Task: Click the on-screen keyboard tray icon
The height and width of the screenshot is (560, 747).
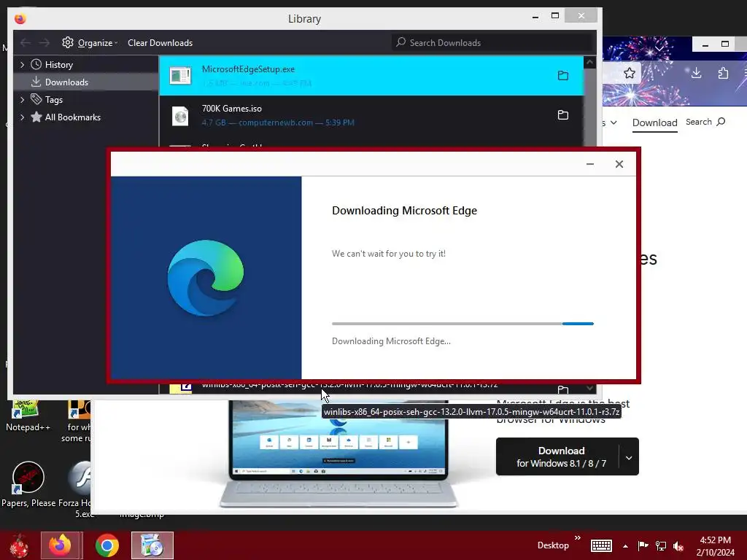Action: (601, 545)
